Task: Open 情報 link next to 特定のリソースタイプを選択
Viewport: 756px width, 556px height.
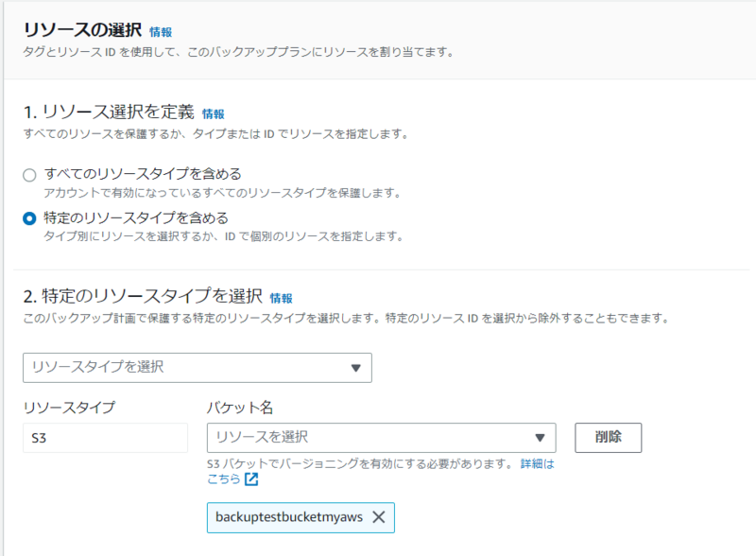Action: [x=281, y=299]
